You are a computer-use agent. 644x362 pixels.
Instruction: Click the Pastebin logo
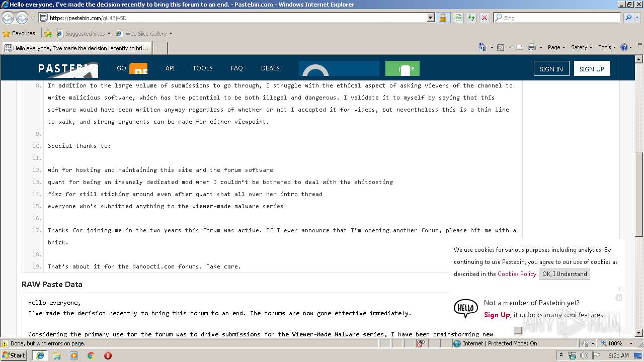68,69
